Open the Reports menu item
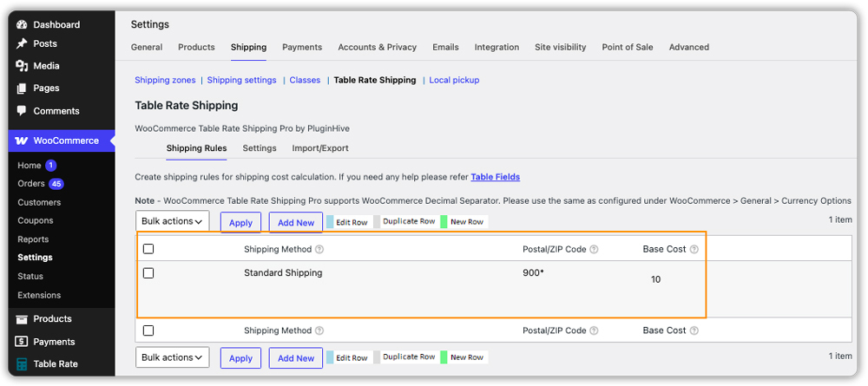Image resolution: width=868 pixels, height=386 pixels. 33,239
